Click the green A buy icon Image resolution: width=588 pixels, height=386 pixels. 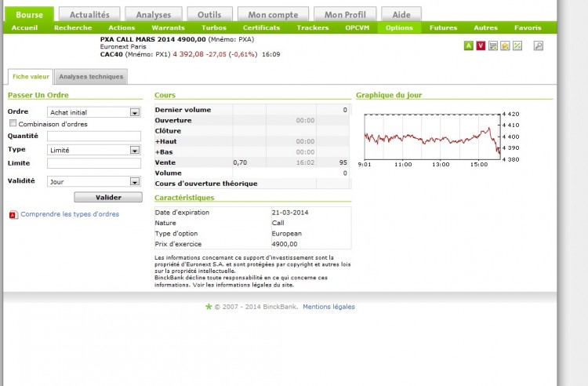468,46
